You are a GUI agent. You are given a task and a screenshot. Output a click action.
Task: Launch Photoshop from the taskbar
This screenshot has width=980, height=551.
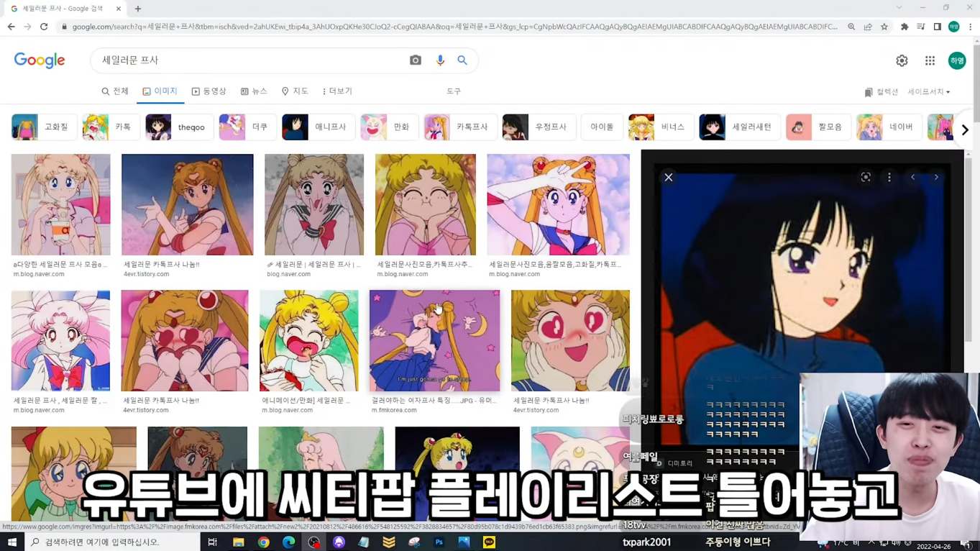439,542
